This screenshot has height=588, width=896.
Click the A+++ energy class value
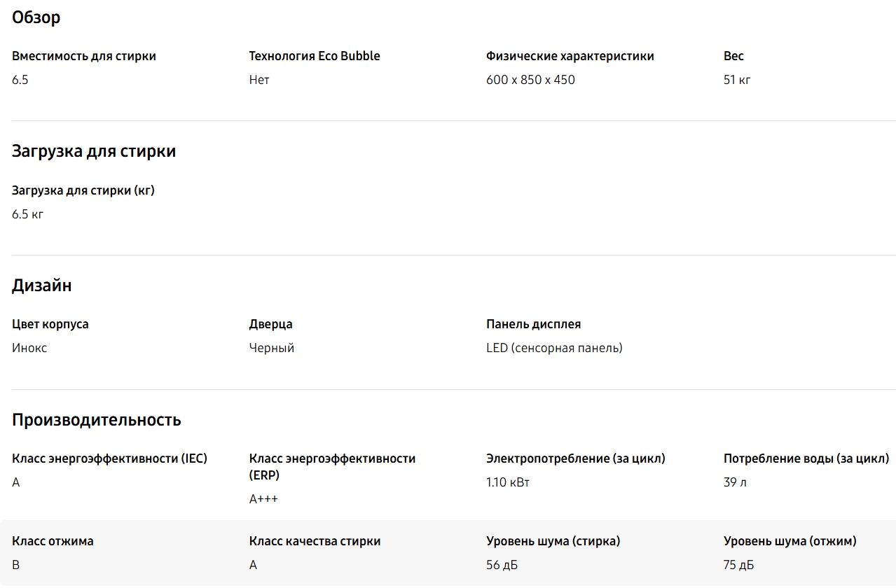tap(263, 499)
